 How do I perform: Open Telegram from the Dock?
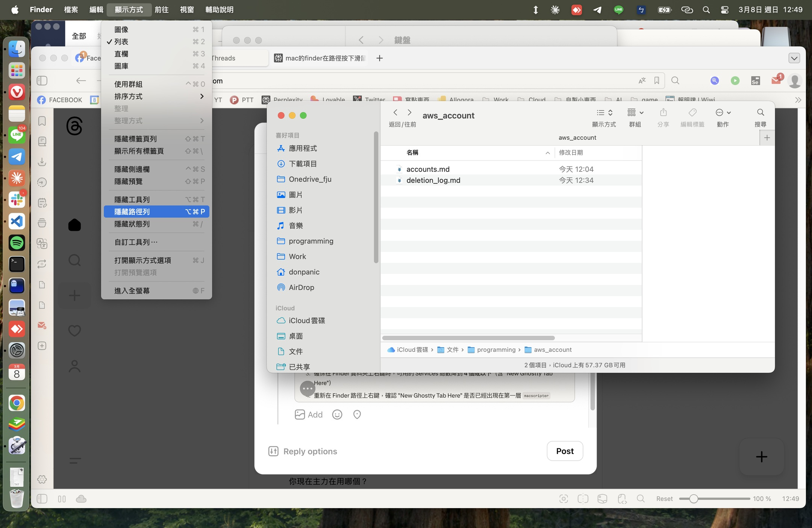tap(17, 157)
